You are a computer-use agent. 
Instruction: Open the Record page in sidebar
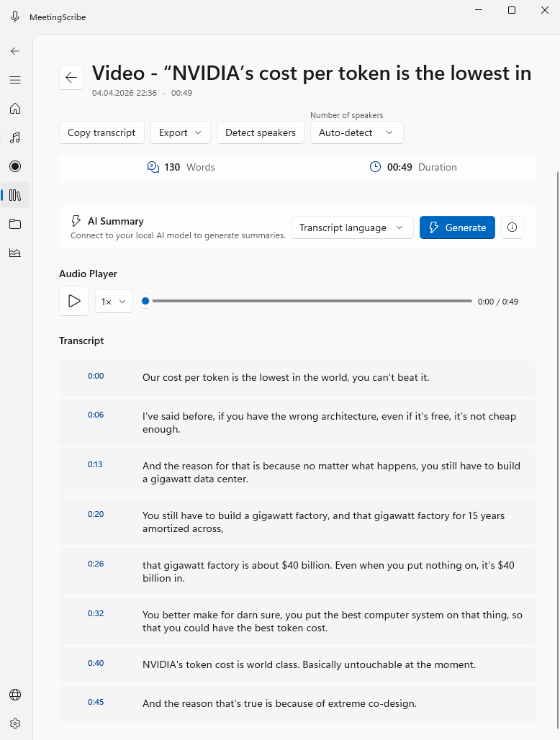point(15,166)
